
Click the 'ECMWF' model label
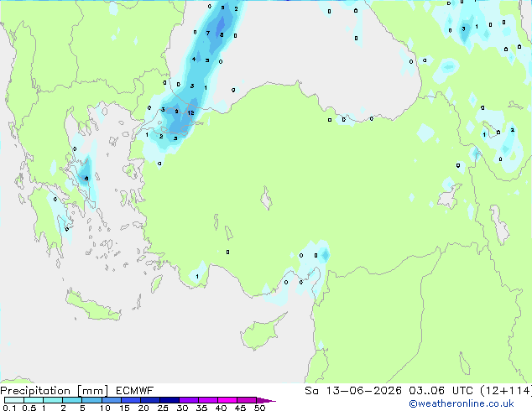tap(134, 391)
